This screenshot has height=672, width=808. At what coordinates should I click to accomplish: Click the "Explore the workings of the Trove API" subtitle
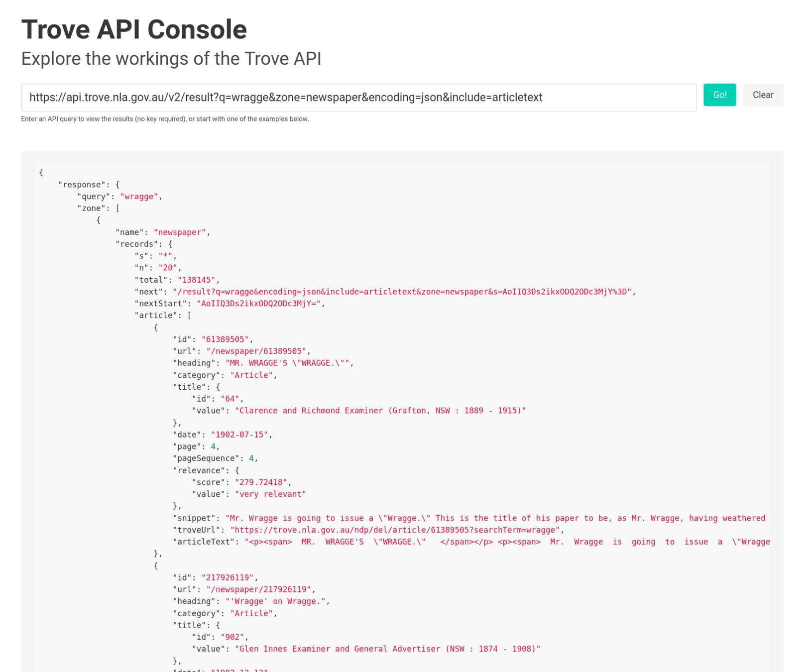coord(171,59)
